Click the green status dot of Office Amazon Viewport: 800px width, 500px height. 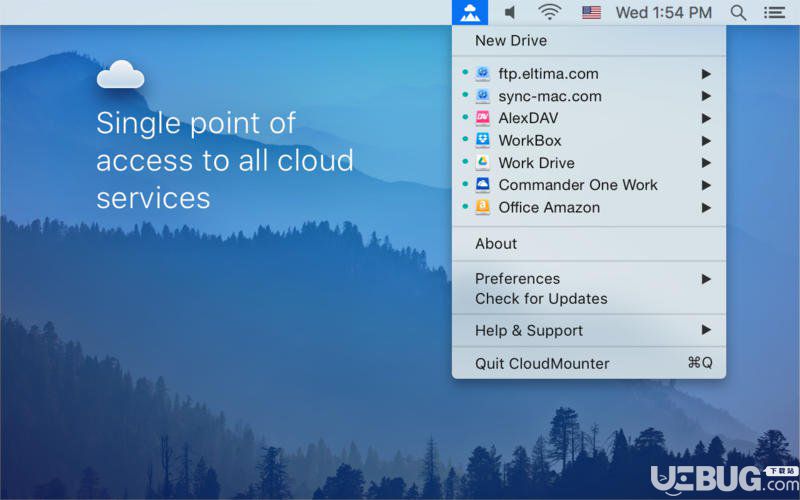click(465, 206)
